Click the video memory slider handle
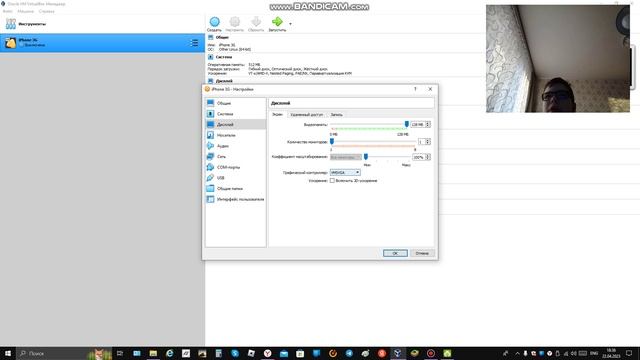 click(x=407, y=124)
